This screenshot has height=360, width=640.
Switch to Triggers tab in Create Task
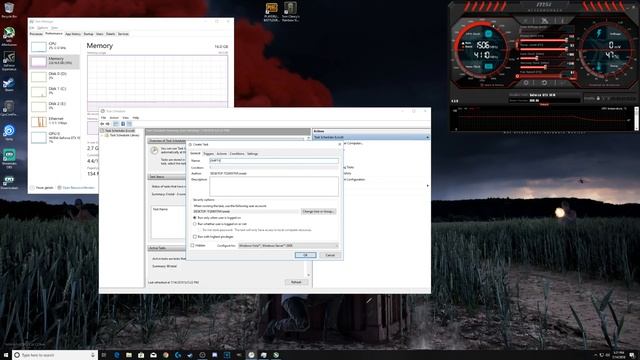(x=209, y=153)
